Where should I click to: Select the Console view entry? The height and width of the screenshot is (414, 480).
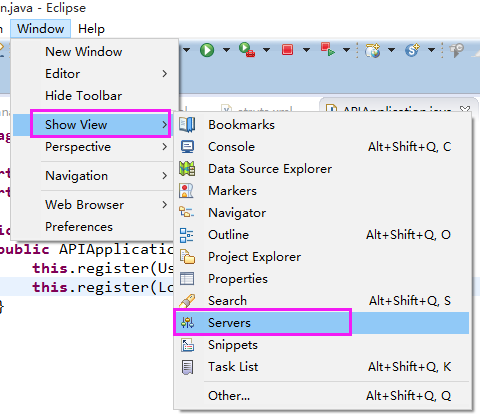coord(322,147)
